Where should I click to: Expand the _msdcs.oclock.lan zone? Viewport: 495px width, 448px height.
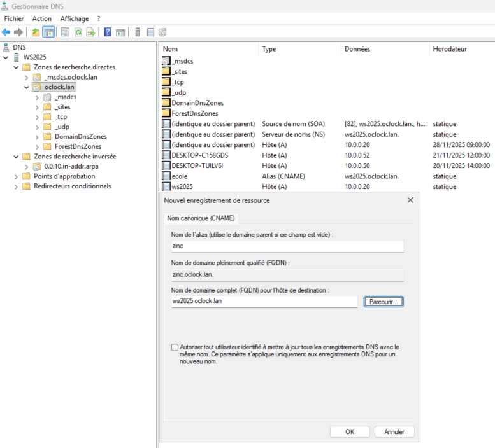click(26, 77)
